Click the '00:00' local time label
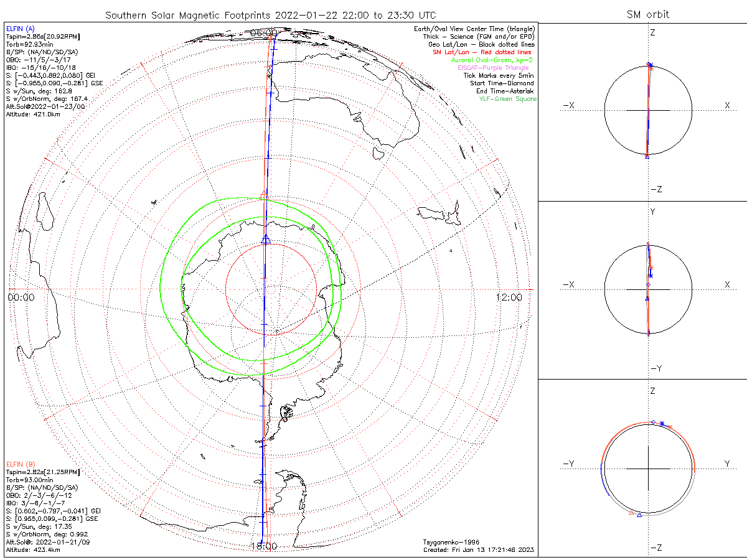 (21, 297)
